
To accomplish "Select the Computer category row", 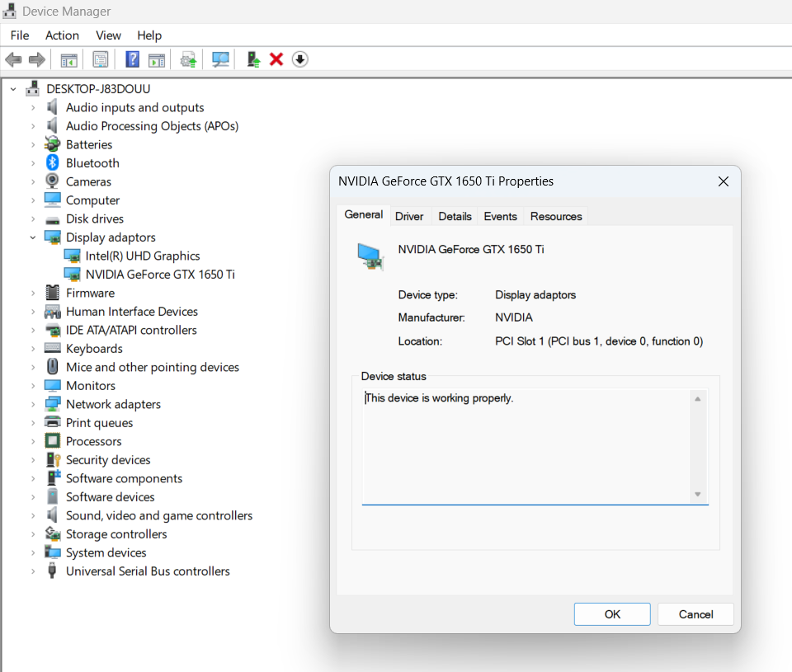I will coord(93,200).
